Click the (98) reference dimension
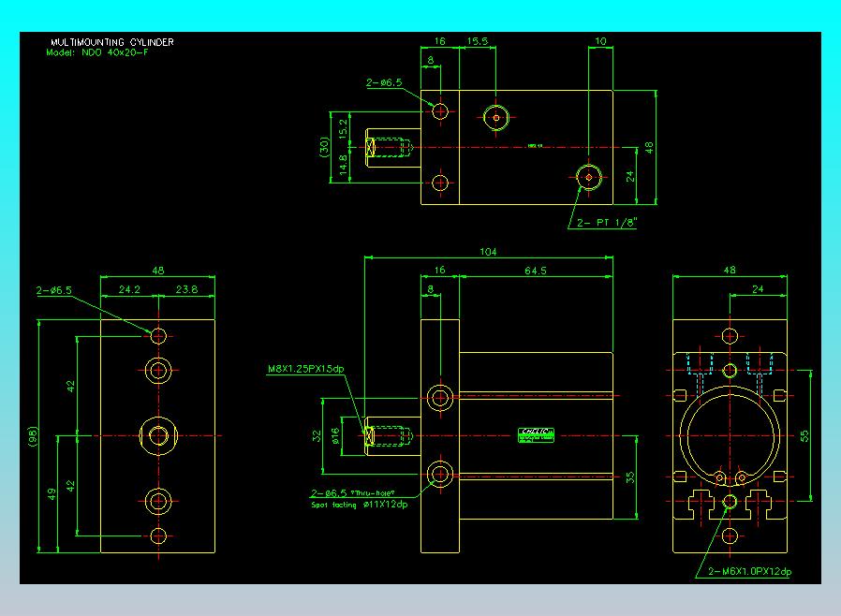This screenshot has height=616, width=841. click(34, 436)
